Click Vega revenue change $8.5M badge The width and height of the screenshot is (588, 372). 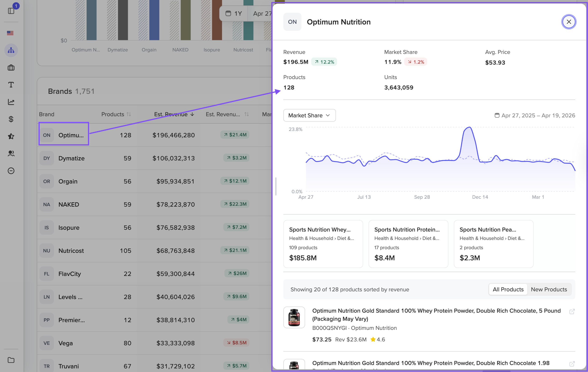coord(236,343)
